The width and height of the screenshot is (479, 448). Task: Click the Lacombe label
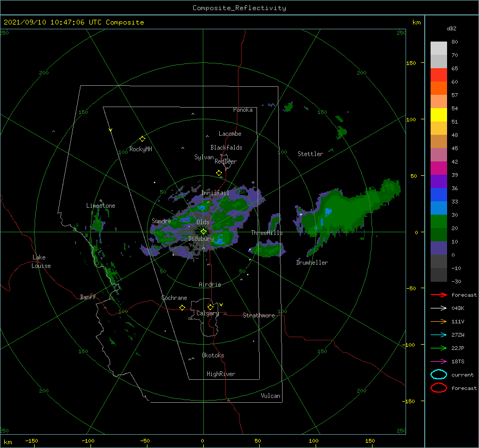point(230,134)
